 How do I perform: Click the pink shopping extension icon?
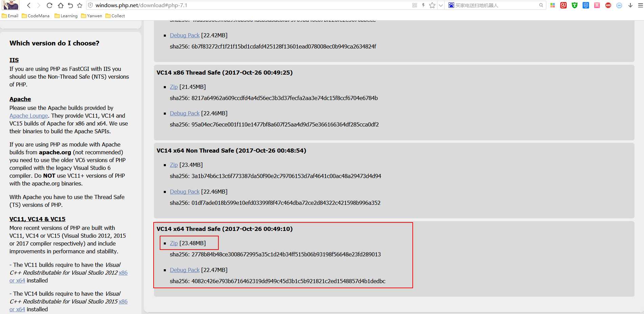(597, 5)
